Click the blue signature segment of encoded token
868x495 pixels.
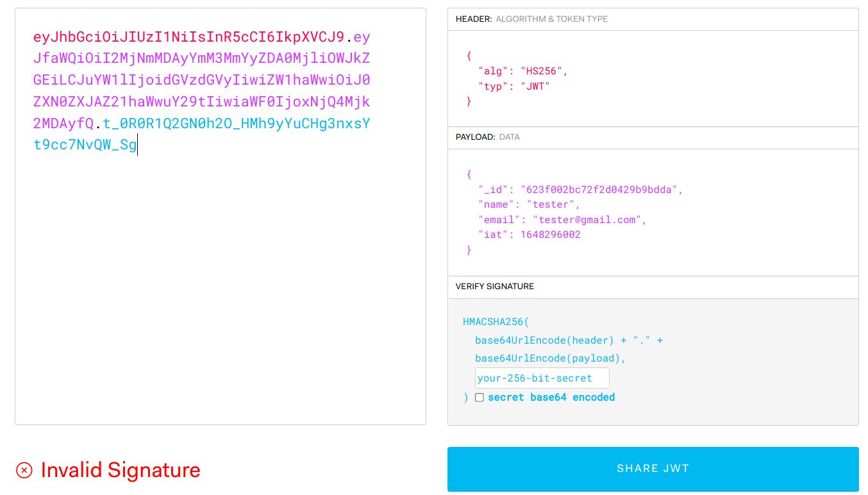coord(236,123)
